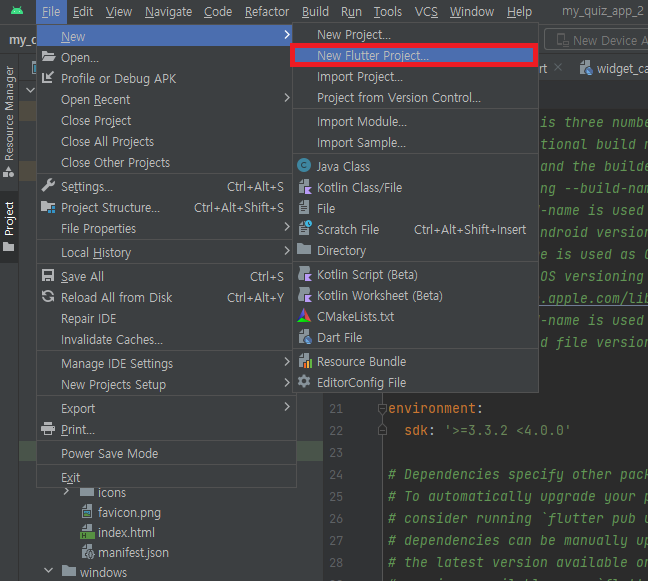Click the New Device button icon
Screen dimensions: 648x581
click(562, 40)
